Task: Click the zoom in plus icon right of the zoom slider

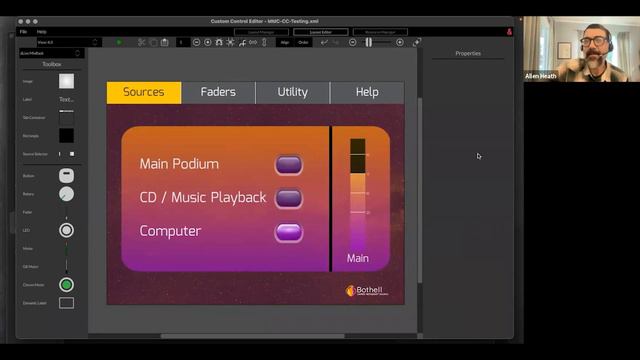Action: [x=400, y=42]
